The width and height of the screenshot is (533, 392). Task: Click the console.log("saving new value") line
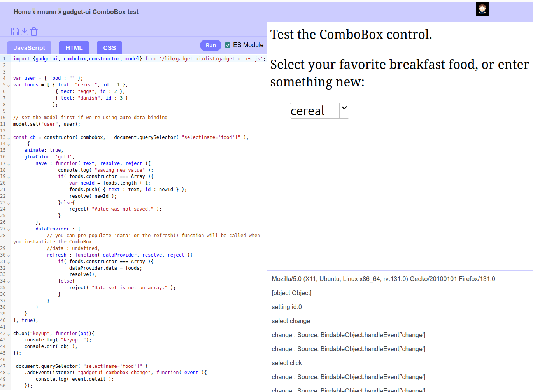(x=105, y=170)
